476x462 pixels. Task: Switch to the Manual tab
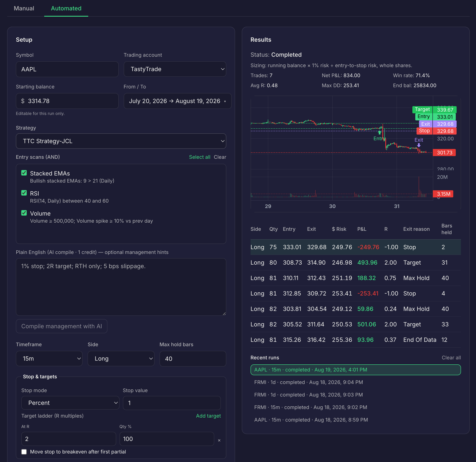[24, 8]
